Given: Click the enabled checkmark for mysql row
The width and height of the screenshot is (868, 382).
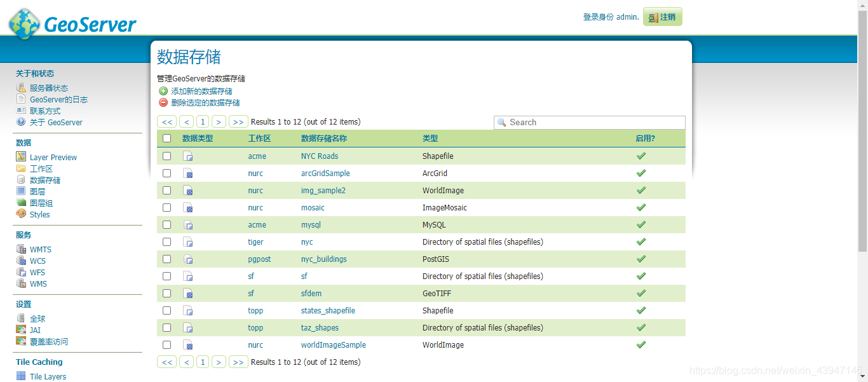Looking at the screenshot, I should (641, 224).
